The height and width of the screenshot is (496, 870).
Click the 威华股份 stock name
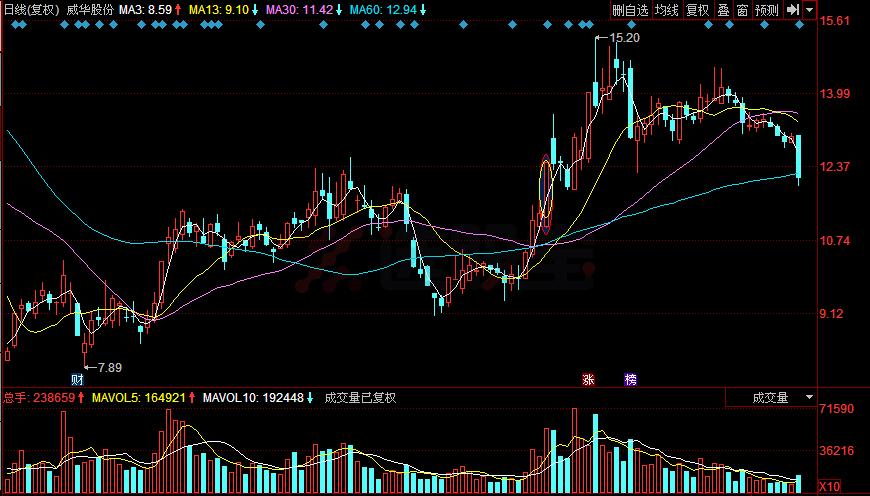coord(88,9)
